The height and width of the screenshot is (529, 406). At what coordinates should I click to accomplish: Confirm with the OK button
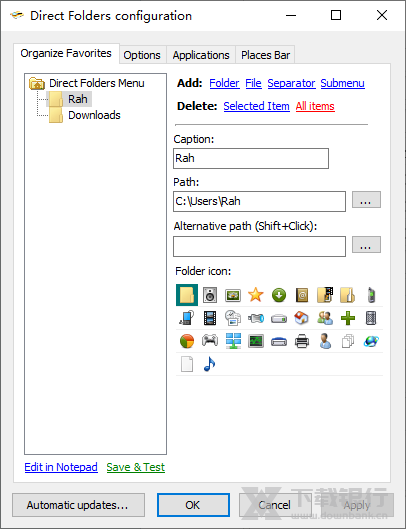pyautogui.click(x=193, y=505)
